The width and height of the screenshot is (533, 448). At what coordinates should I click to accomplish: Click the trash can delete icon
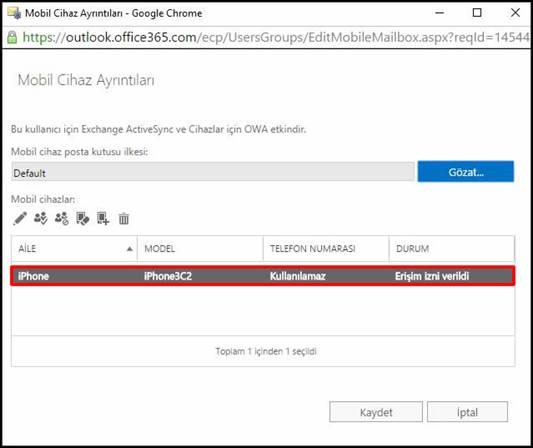(x=124, y=218)
